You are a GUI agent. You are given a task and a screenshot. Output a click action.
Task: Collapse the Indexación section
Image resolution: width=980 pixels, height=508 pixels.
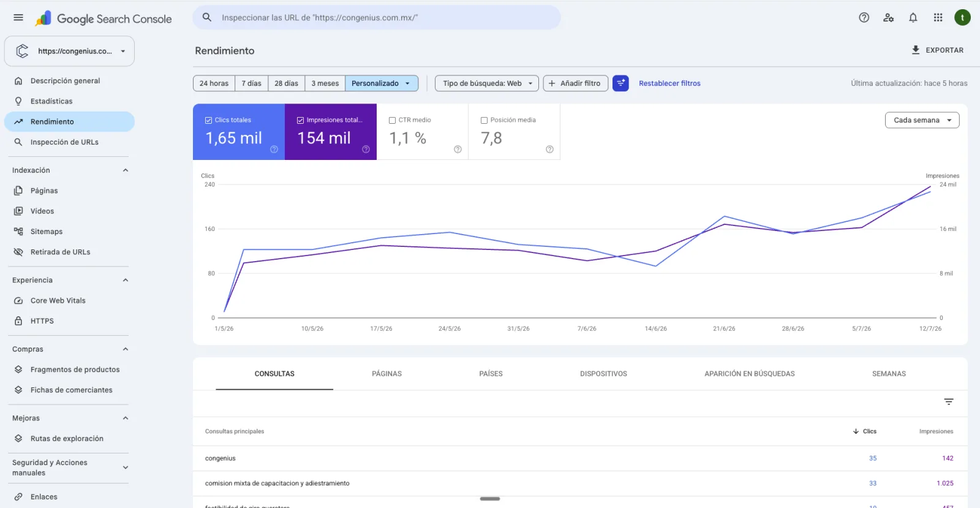(126, 170)
